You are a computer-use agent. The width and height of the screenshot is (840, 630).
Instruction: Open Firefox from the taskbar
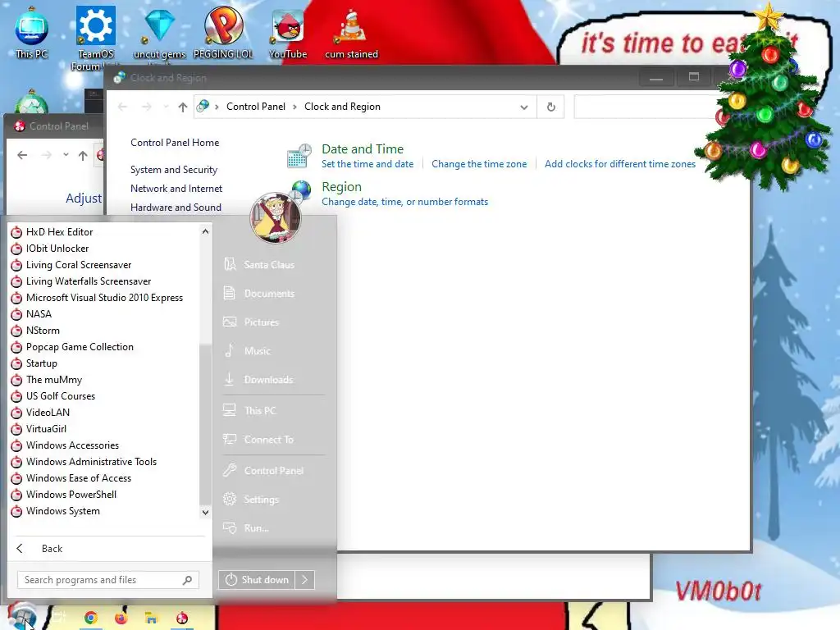[x=121, y=618]
